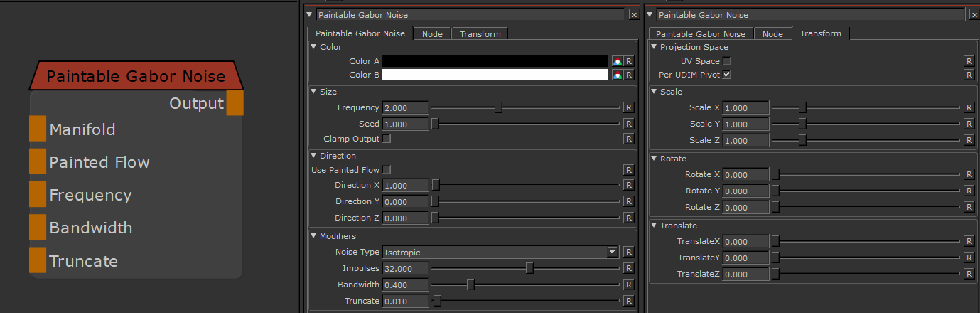
Task: Switch to Paintable Gabor Noise tab in right panel
Action: 700,33
